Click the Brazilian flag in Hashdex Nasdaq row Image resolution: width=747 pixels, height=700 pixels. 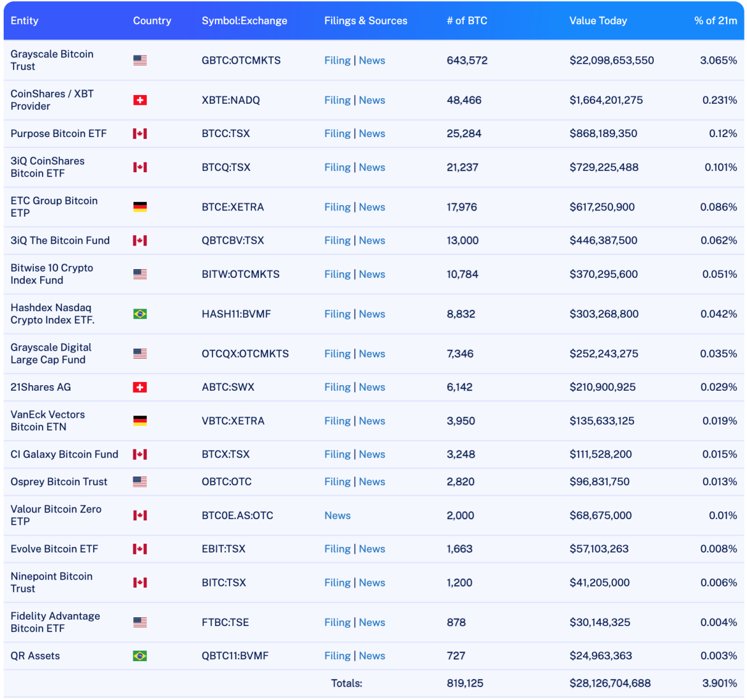tap(140, 314)
